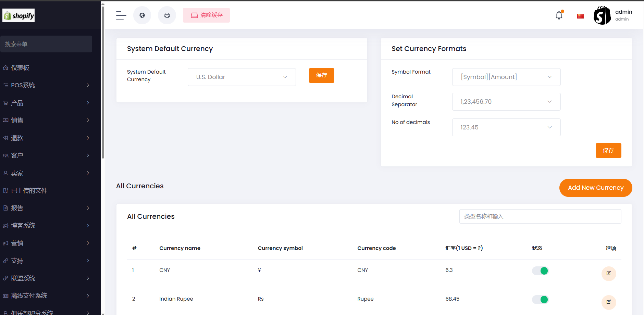Click the hamburger menu toggle icon

[x=121, y=15]
